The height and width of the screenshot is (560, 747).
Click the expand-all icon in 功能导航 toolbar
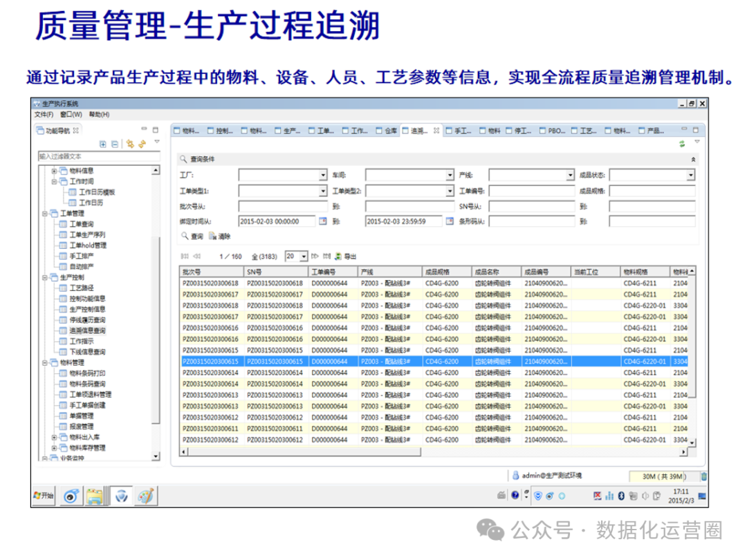click(102, 144)
